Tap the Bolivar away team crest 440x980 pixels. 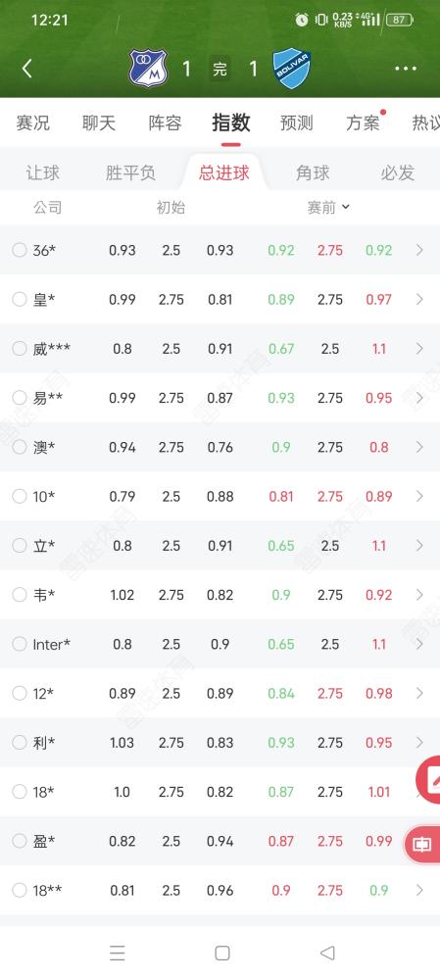pyautogui.click(x=292, y=69)
